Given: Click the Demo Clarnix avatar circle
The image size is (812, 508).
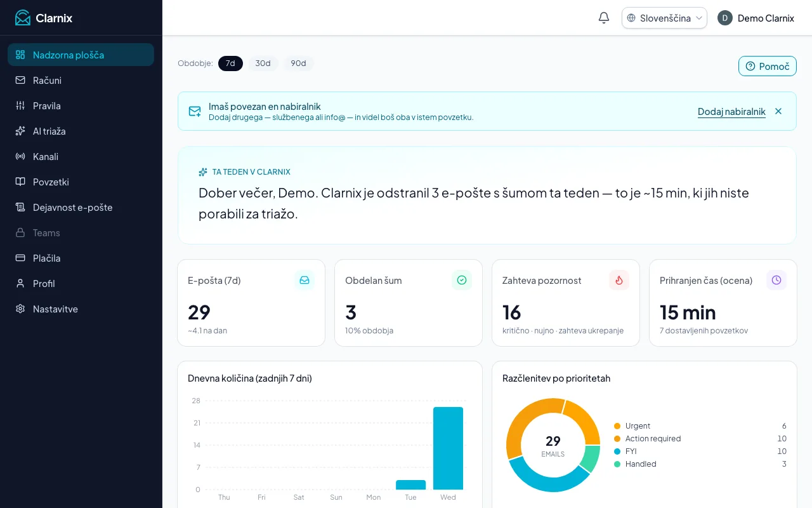Looking at the screenshot, I should (725, 18).
